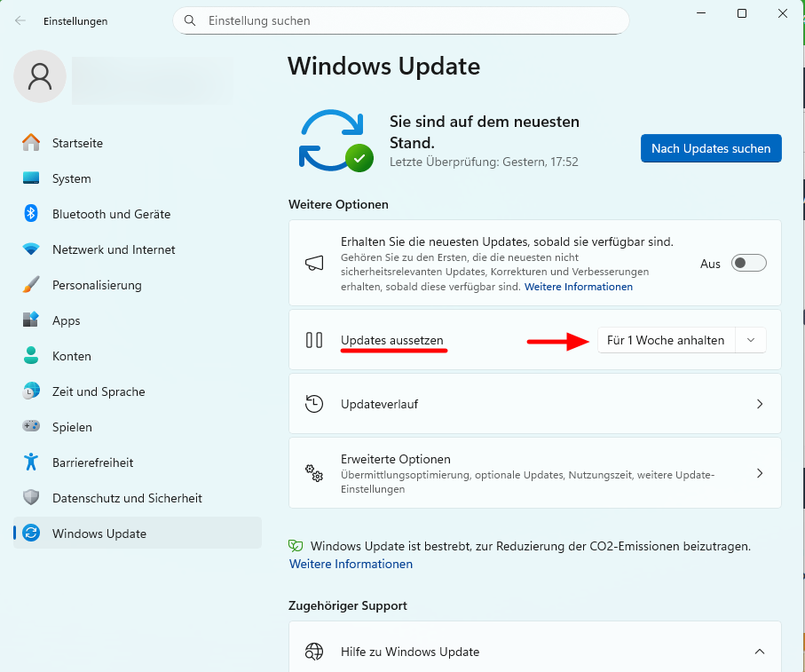Click the Zugehöriger Support heading
805x672 pixels.
tap(348, 605)
